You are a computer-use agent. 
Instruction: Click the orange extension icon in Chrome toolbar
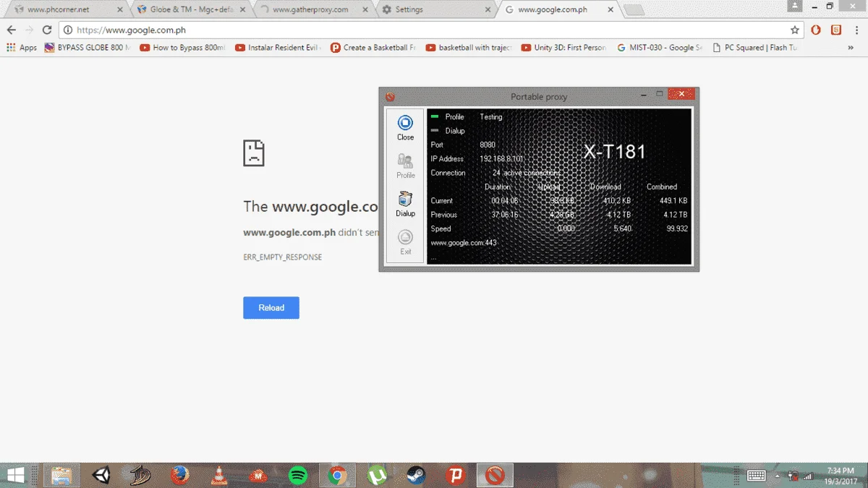click(836, 30)
